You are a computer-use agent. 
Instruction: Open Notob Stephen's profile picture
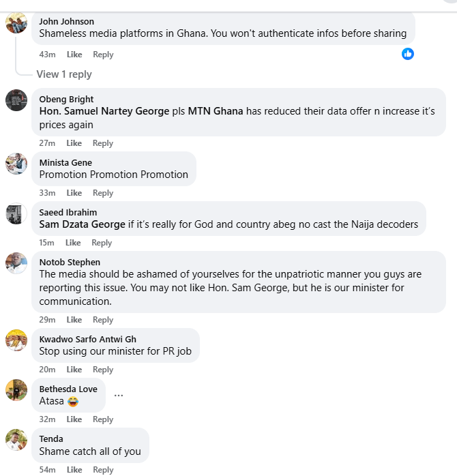(x=16, y=263)
